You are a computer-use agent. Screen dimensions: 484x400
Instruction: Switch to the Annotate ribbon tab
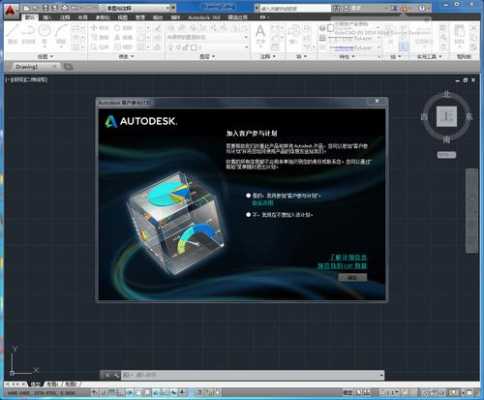click(x=65, y=17)
